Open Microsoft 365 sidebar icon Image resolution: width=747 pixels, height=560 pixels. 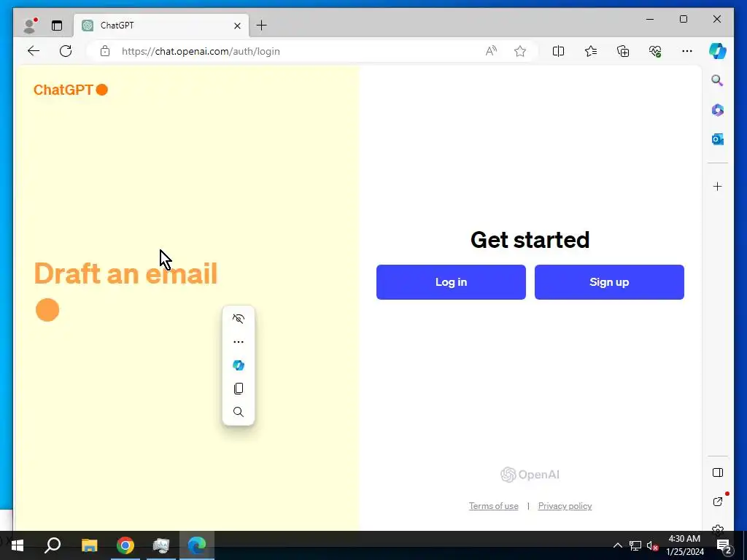point(718,110)
